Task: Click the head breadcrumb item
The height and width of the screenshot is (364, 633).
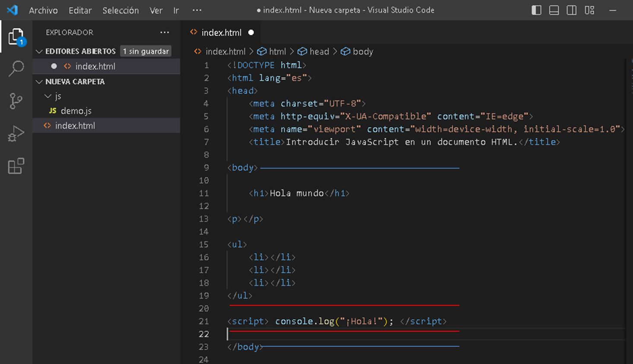Action: (x=319, y=52)
